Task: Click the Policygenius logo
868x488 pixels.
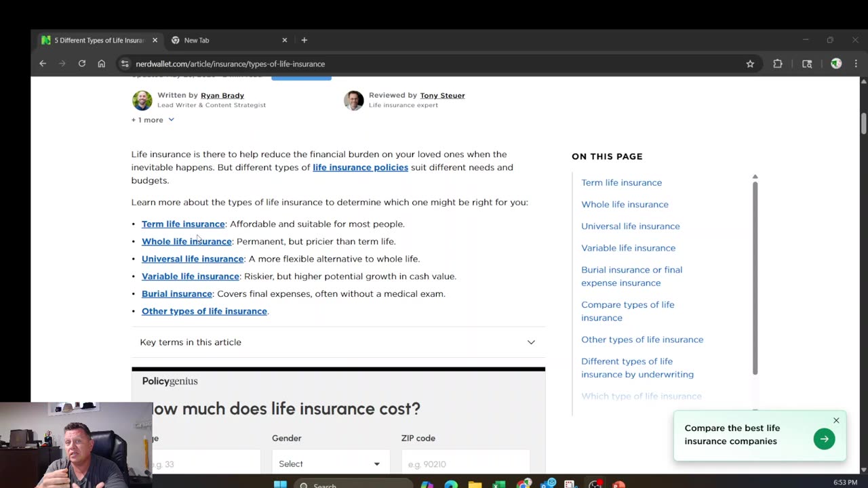Action: coord(170,381)
